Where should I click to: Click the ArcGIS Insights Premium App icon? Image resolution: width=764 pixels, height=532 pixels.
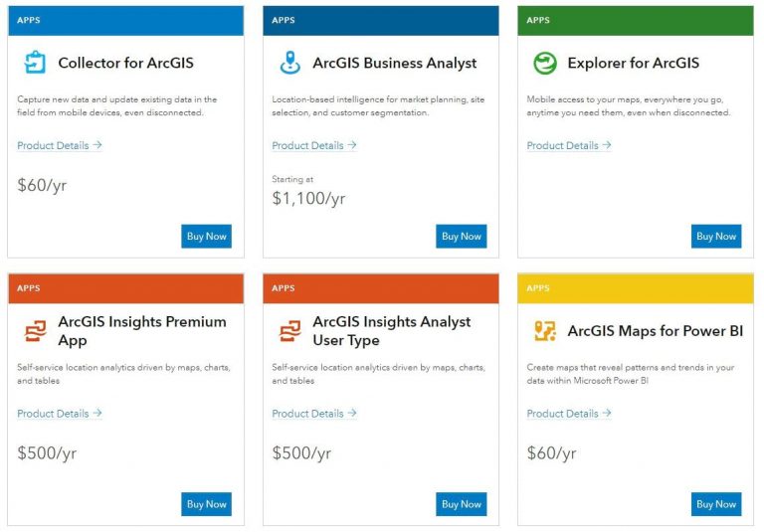click(35, 331)
